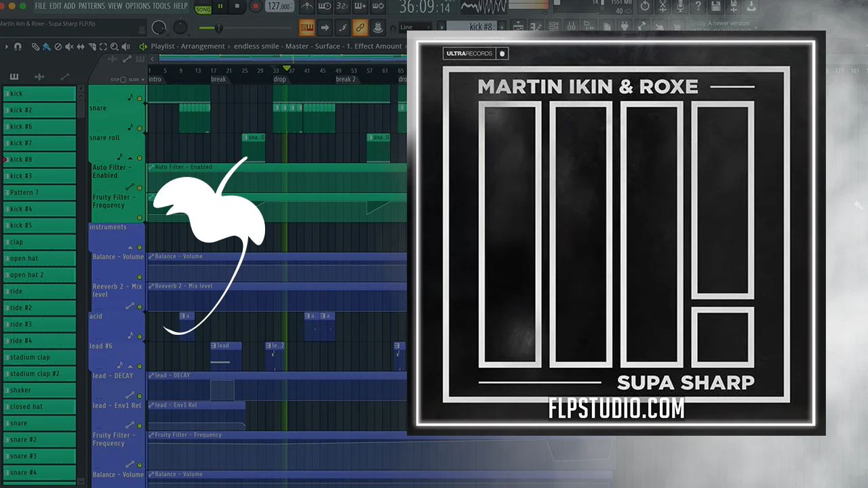The image size is (868, 488).
Task: Open the PATTERNS menu
Action: tap(92, 6)
